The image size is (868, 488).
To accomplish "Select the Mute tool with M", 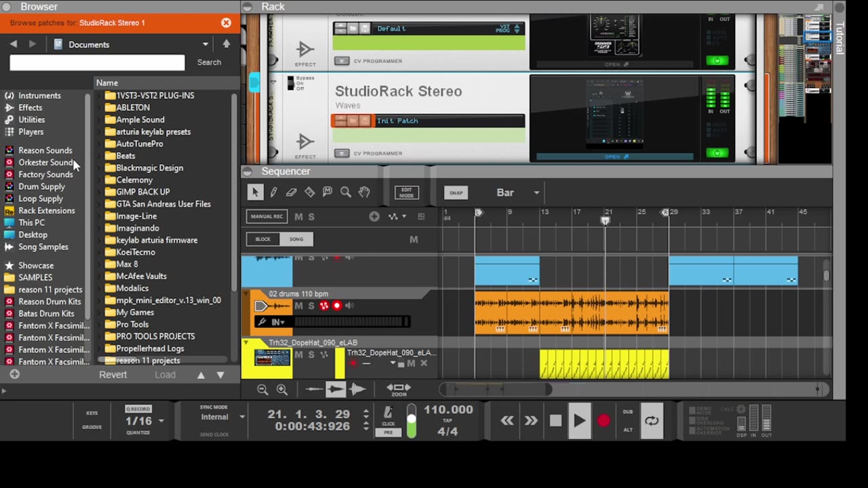I will coord(328,192).
